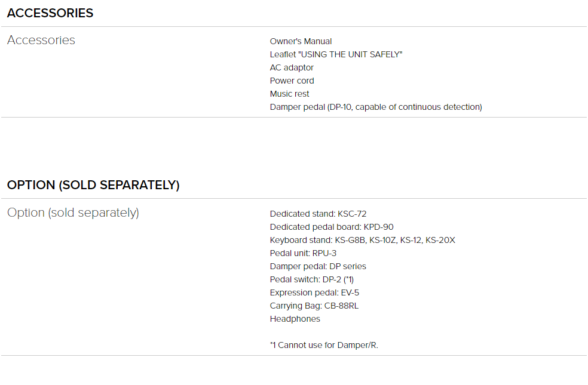
Task: Click the Option (sold separately) row label
Action: pos(73,212)
